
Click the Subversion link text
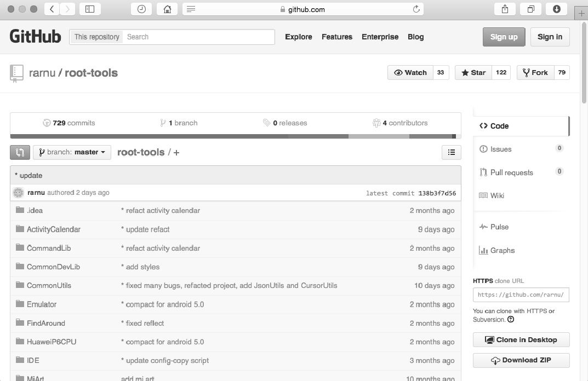489,320
